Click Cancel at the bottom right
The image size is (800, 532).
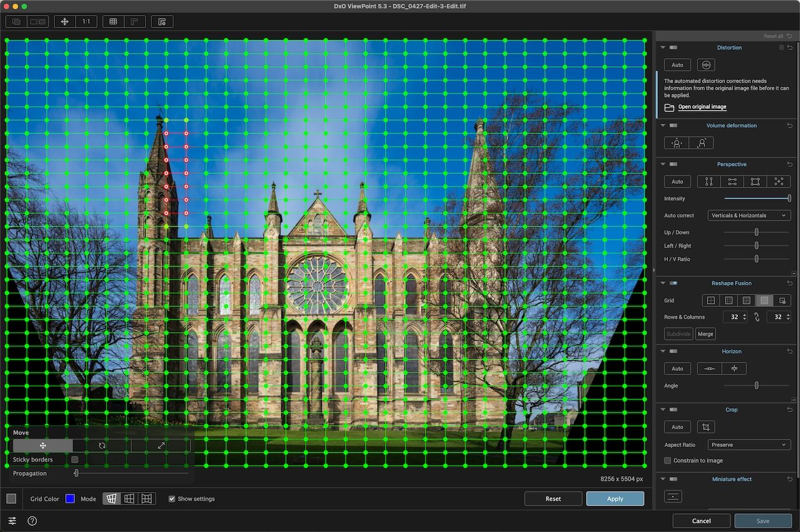[x=701, y=521]
